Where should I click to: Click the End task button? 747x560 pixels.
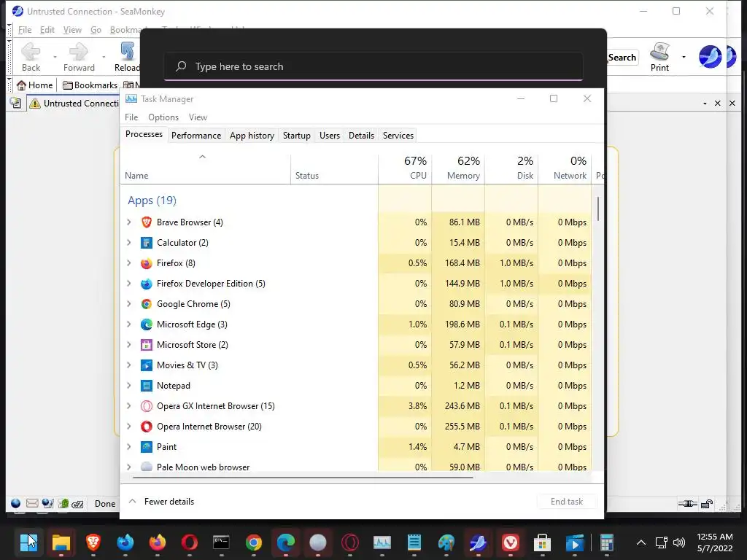(566, 502)
